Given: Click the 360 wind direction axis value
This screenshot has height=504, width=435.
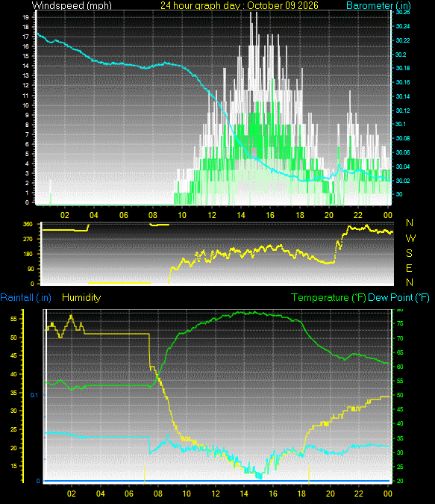Looking at the screenshot, I should pos(28,224).
